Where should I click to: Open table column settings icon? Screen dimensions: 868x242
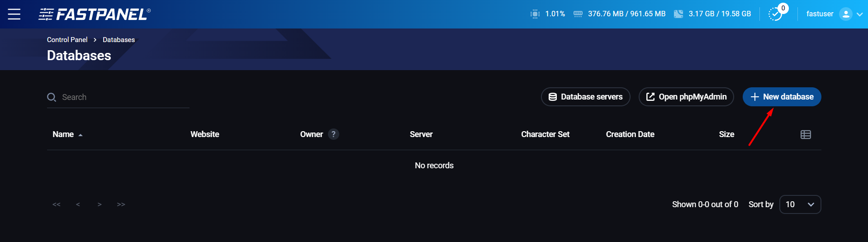click(x=805, y=134)
